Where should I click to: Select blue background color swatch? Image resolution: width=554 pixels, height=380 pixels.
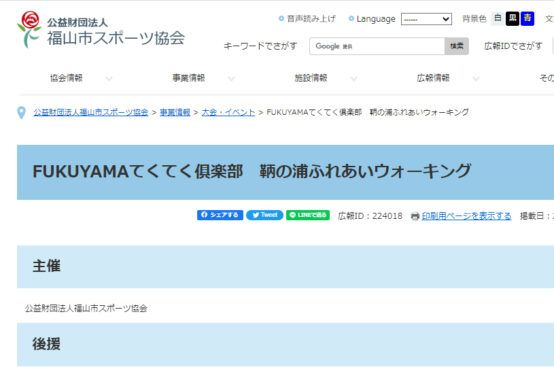point(527,18)
